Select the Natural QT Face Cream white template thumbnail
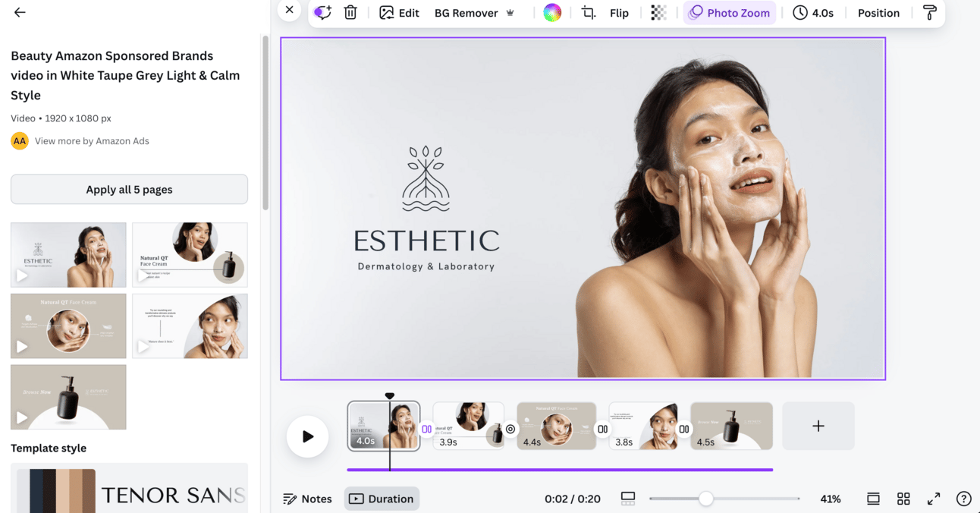The width and height of the screenshot is (980, 513). pyautogui.click(x=190, y=255)
